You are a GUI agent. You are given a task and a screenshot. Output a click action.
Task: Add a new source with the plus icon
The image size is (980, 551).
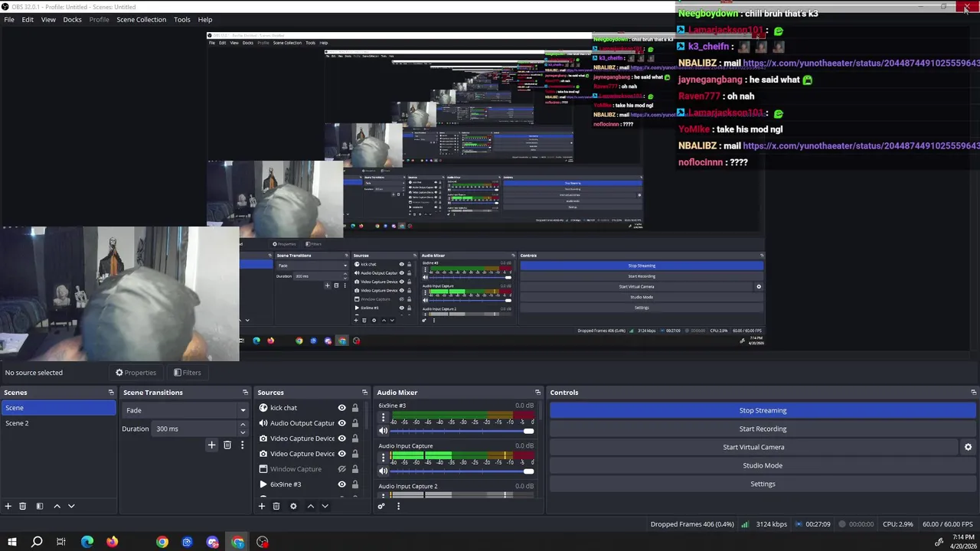(x=262, y=506)
